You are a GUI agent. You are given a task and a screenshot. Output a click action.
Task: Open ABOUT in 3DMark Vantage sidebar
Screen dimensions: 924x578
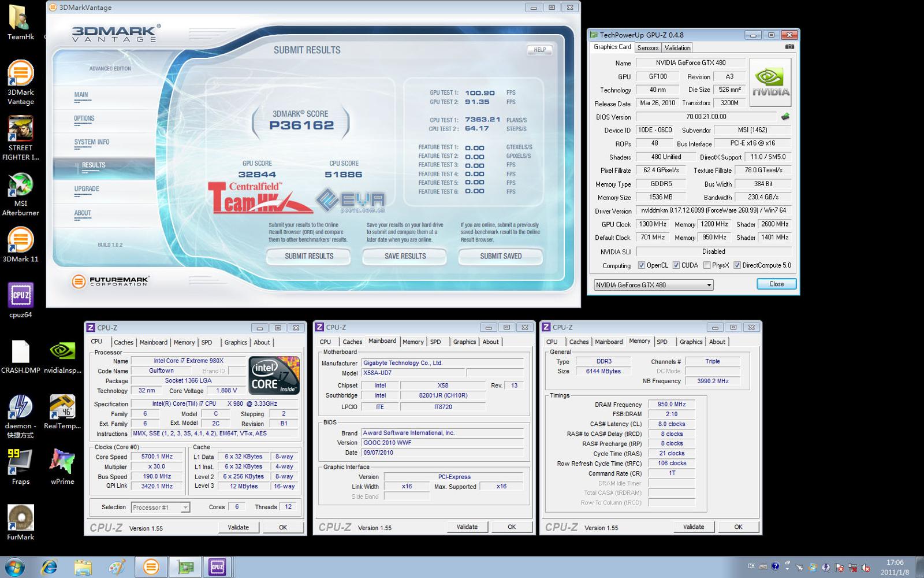click(x=83, y=213)
